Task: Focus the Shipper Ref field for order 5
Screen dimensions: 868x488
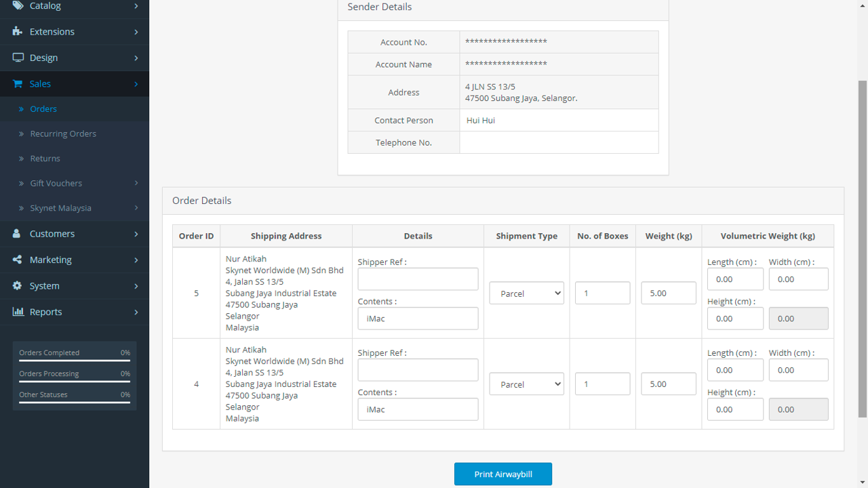Action: point(418,279)
